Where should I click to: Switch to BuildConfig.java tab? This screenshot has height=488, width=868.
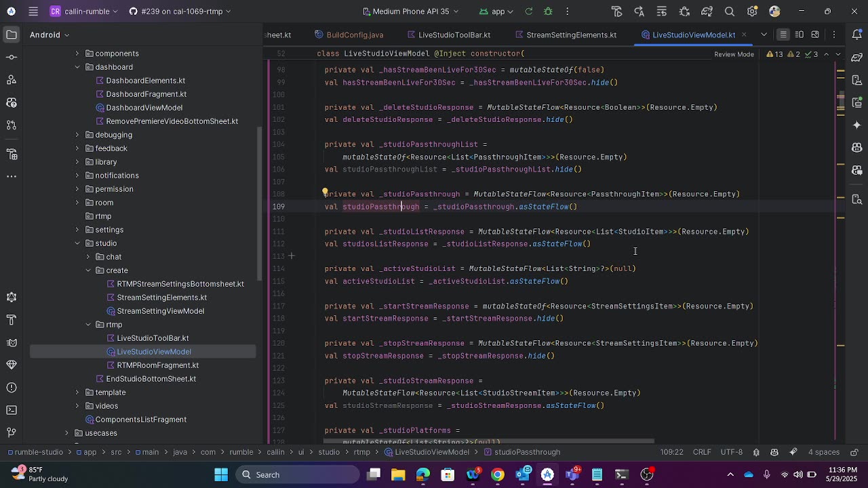click(x=349, y=35)
